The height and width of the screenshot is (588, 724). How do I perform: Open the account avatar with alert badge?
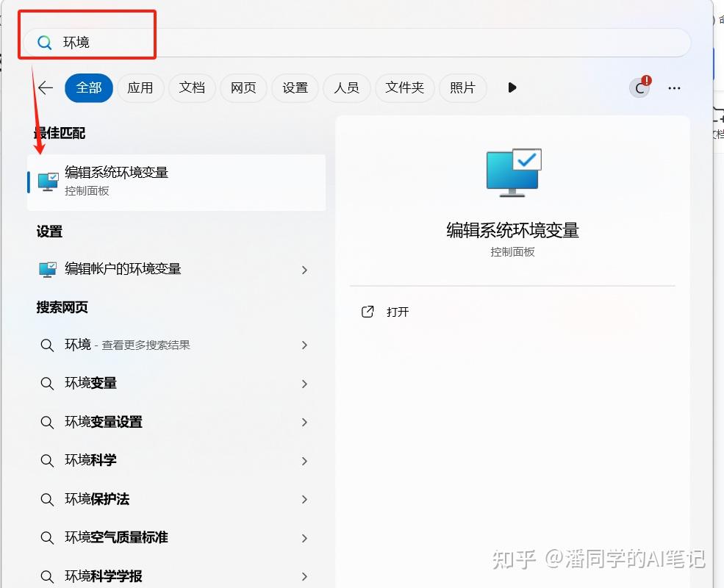(640, 88)
